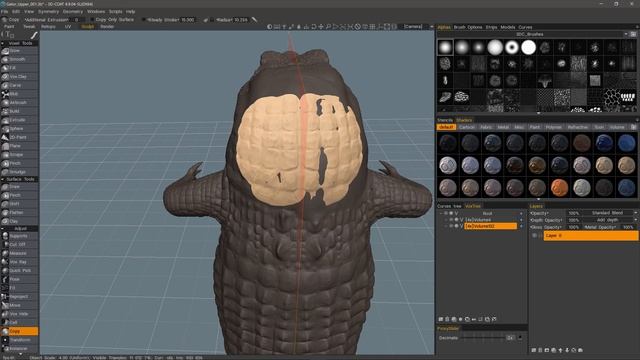This screenshot has width=640, height=360.
Task: Select the Build tool
Action: [x=20, y=111]
